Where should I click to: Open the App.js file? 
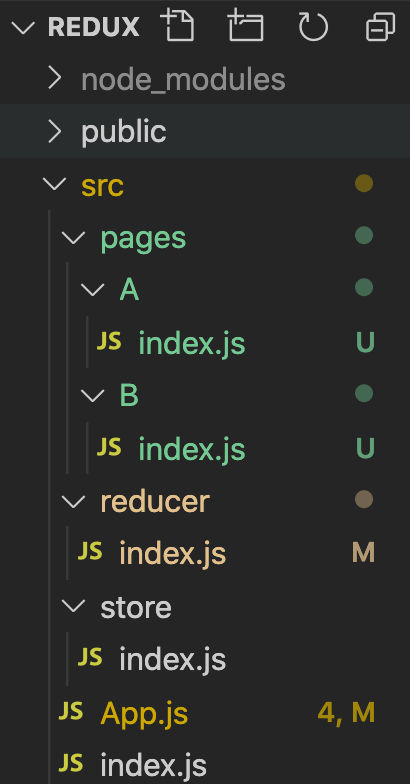coord(144,714)
